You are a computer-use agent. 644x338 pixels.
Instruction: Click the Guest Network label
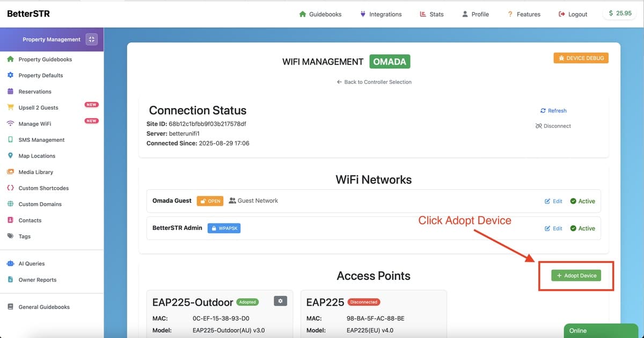[253, 200]
